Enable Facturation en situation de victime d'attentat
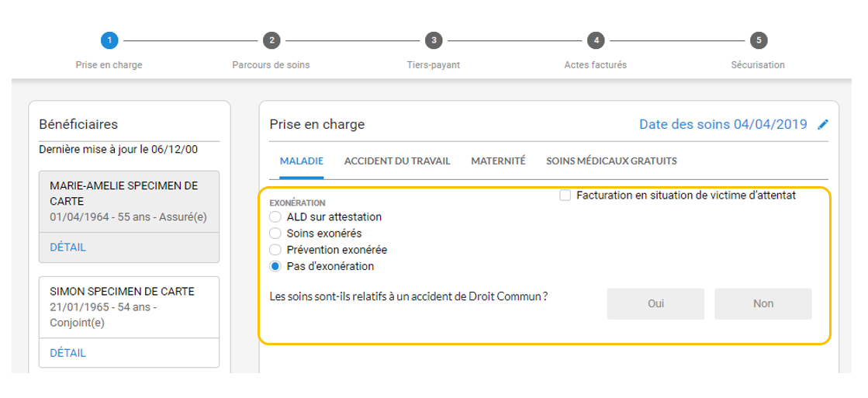Image resolution: width=868 pixels, height=398 pixels. tap(565, 196)
